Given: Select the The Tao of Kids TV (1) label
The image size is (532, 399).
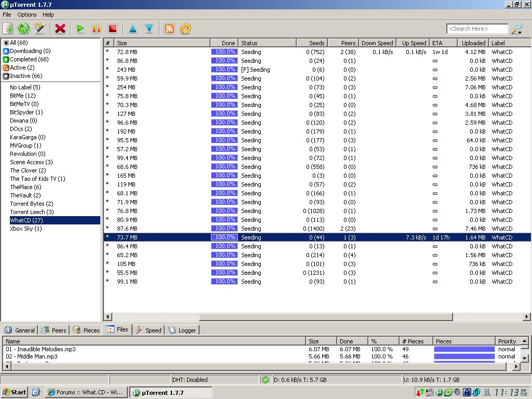Looking at the screenshot, I should pos(37,179).
